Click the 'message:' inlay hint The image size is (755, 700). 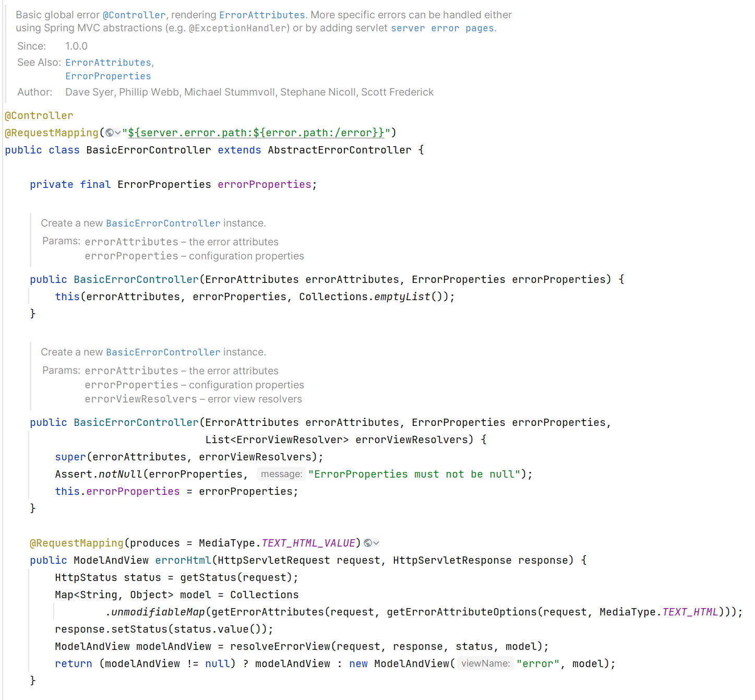(x=281, y=474)
